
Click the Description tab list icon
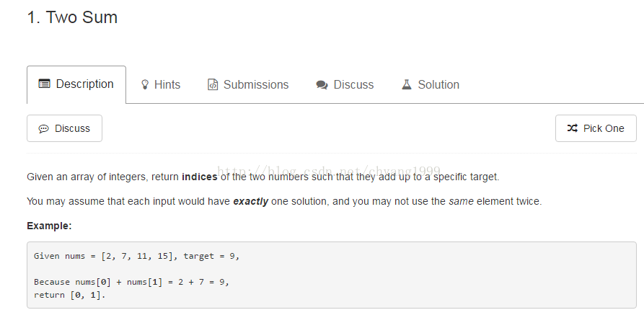(x=45, y=84)
